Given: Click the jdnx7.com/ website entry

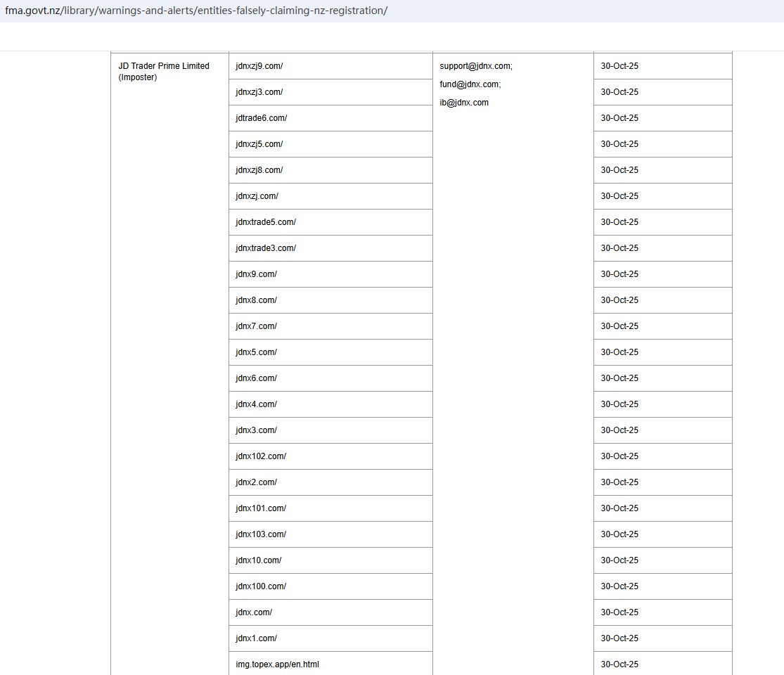Looking at the screenshot, I should [256, 326].
